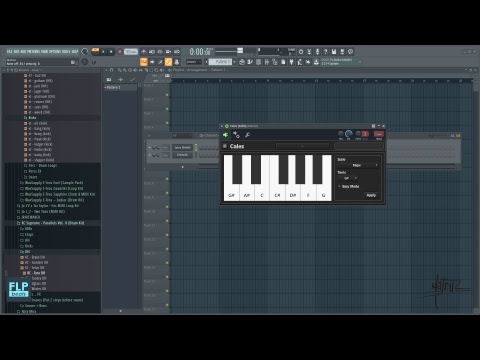
Task: Click the Apply button in Cales
Action: (371, 195)
